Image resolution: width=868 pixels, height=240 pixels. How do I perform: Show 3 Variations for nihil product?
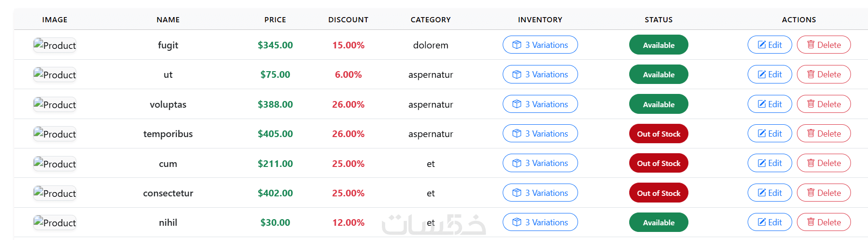pos(540,222)
